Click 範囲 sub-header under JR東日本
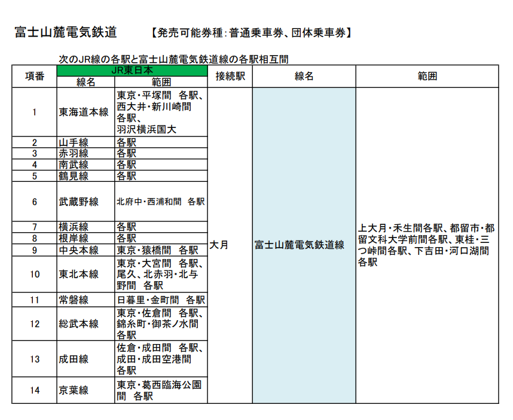Image resolution: width=513 pixels, height=420 pixels. 161,82
